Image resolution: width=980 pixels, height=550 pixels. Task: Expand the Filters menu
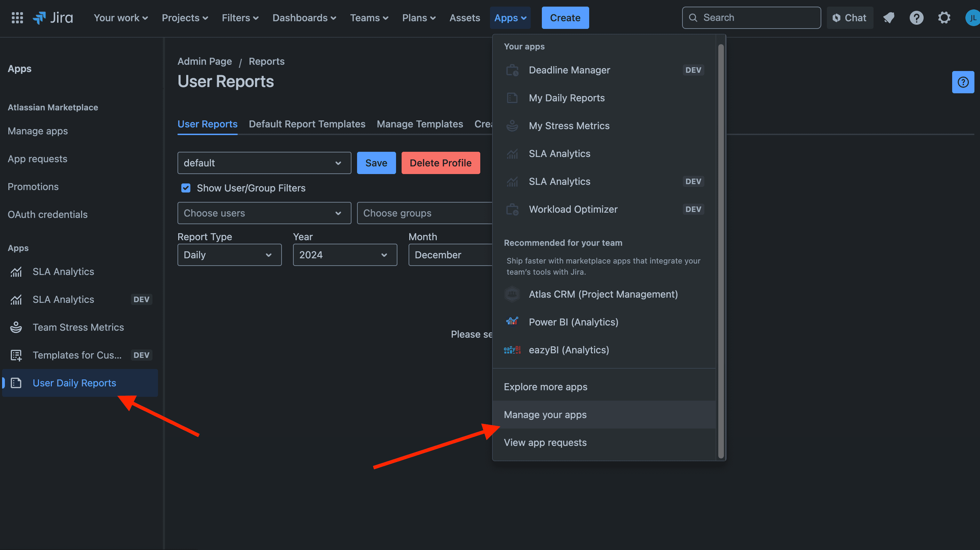tap(240, 17)
